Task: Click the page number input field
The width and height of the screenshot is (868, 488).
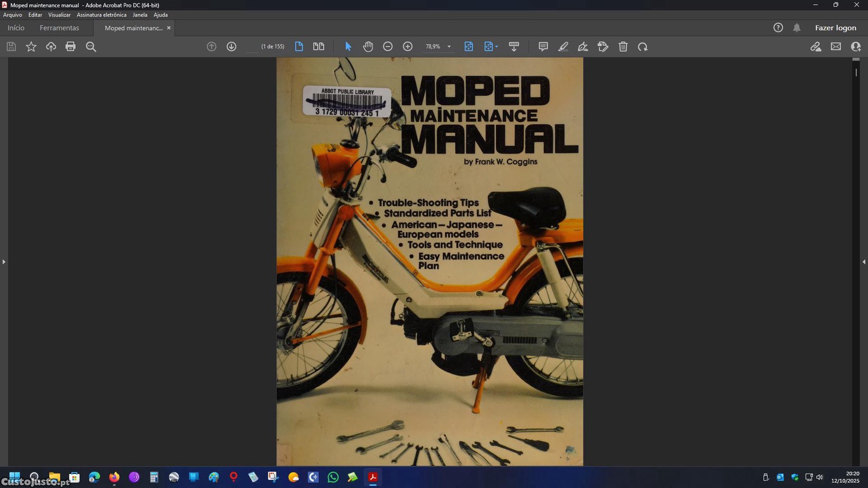Action: point(252,47)
